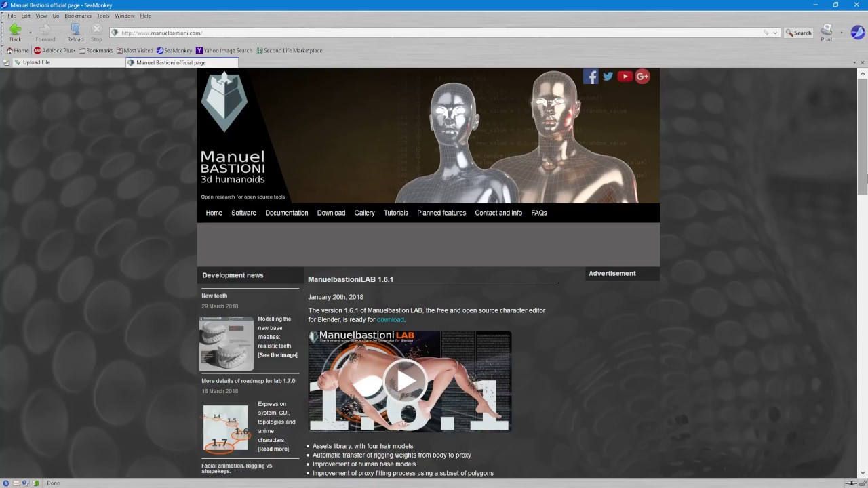Switch to the Upload File tab
Image resolution: width=868 pixels, height=488 pixels.
69,62
